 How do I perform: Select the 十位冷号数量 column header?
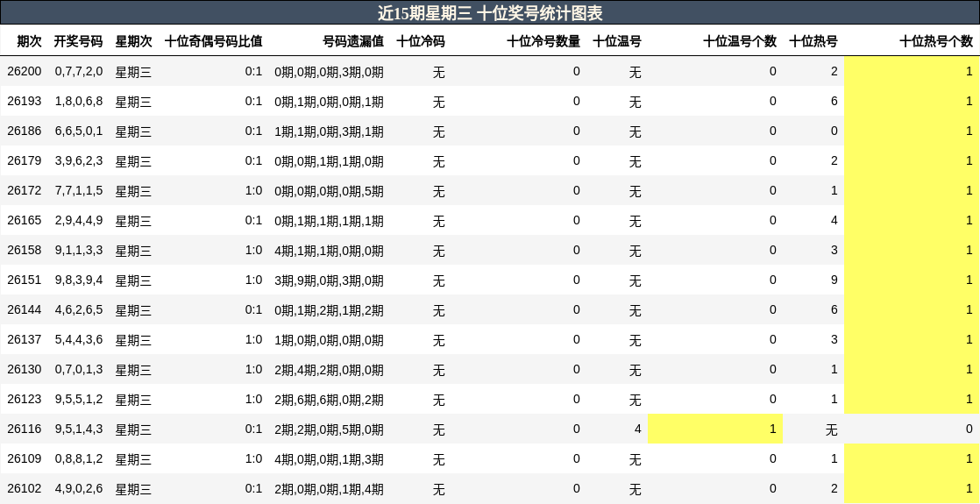coord(543,41)
